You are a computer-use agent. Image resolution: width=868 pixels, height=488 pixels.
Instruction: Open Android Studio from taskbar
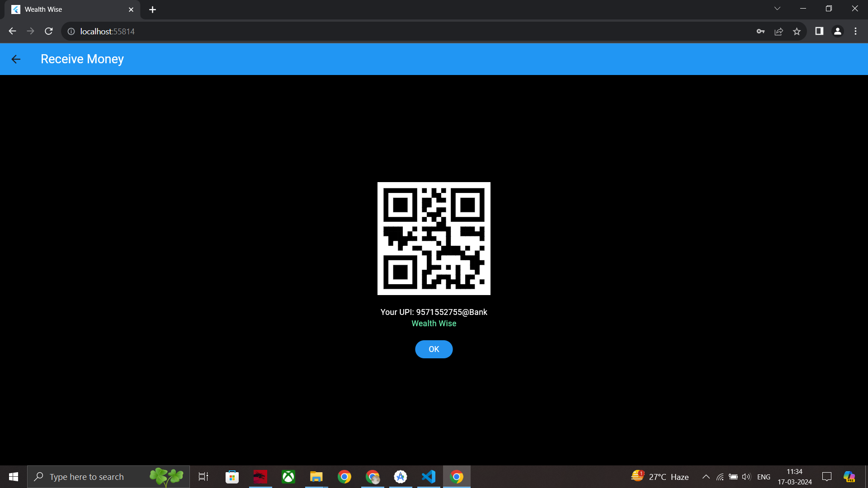(401, 477)
